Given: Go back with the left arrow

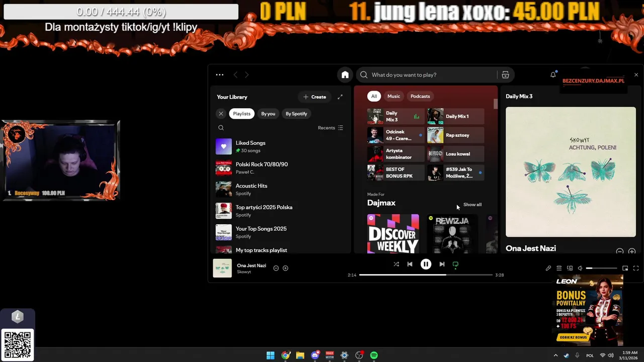Looking at the screenshot, I should pos(235,75).
